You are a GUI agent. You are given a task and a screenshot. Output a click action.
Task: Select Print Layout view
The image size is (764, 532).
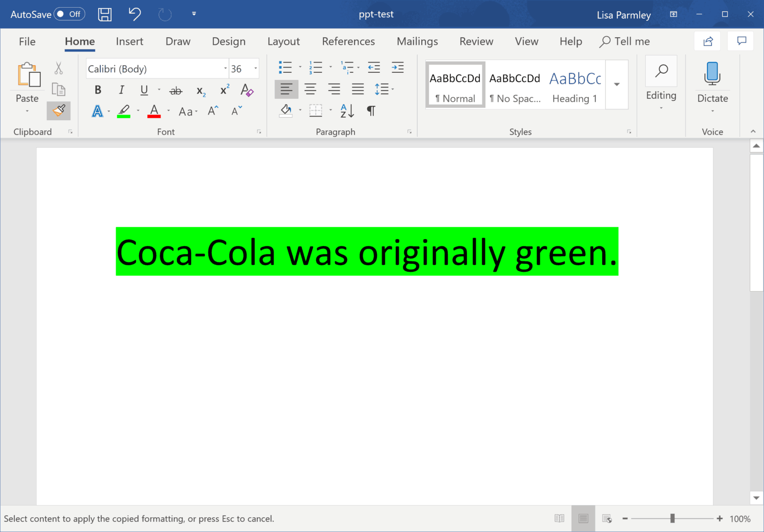583,518
